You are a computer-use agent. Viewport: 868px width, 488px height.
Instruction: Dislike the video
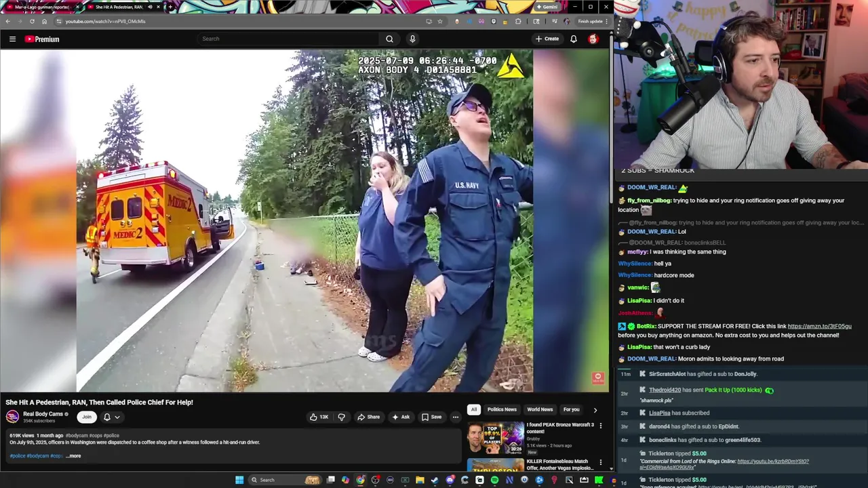(342, 417)
